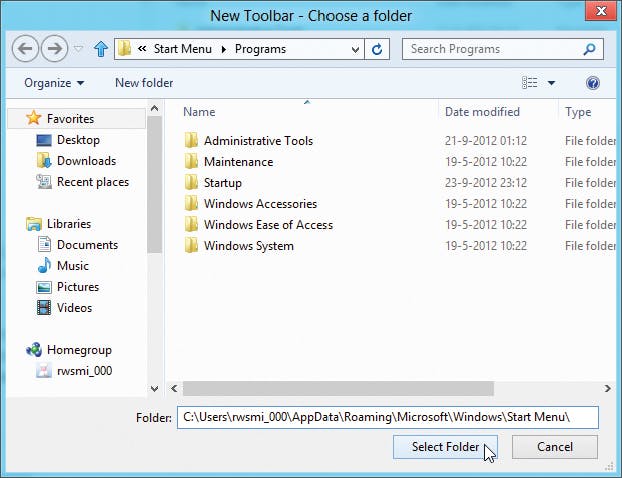Open Recent places in Favorites
Screen dimensions: 622x478
pyautogui.click(x=93, y=182)
